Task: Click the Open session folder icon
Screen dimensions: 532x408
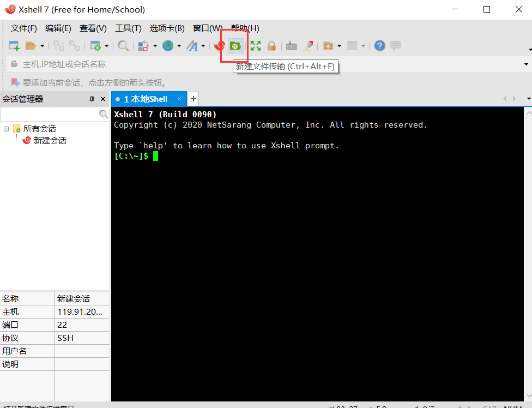Action: 31,46
